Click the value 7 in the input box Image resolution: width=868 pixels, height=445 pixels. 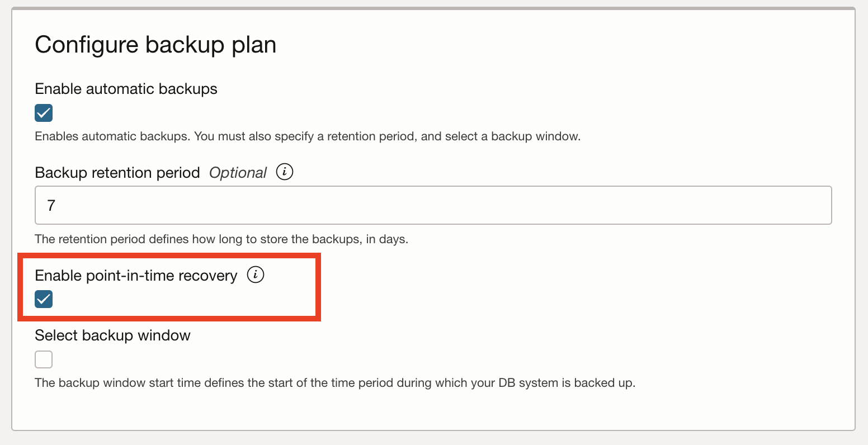pos(51,205)
